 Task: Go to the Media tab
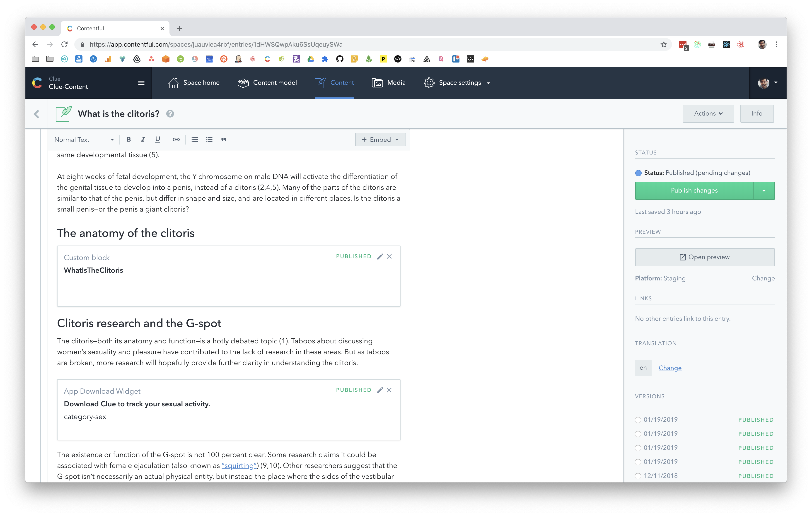pyautogui.click(x=389, y=83)
